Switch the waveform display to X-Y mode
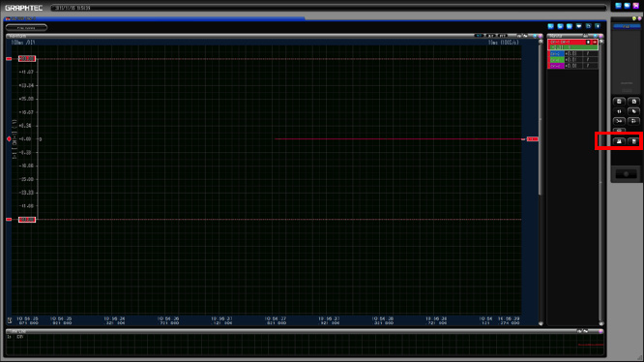The image size is (644, 363). click(x=490, y=36)
